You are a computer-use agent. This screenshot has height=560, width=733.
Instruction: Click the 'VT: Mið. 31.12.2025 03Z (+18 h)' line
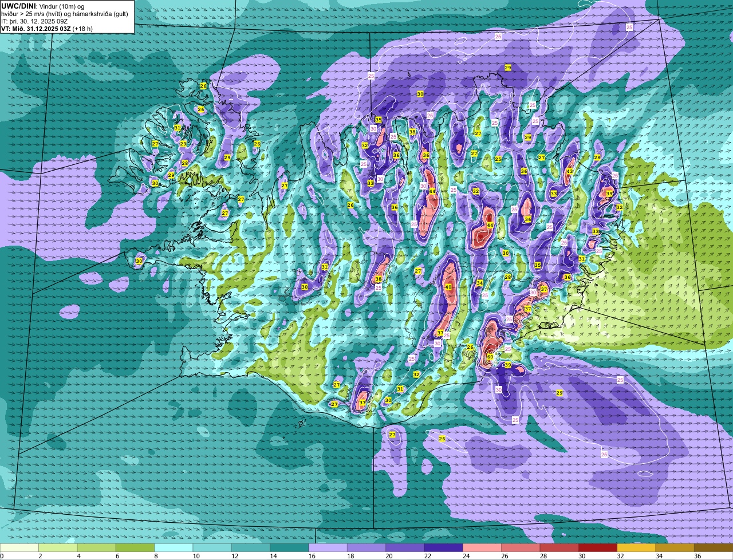coord(47,29)
